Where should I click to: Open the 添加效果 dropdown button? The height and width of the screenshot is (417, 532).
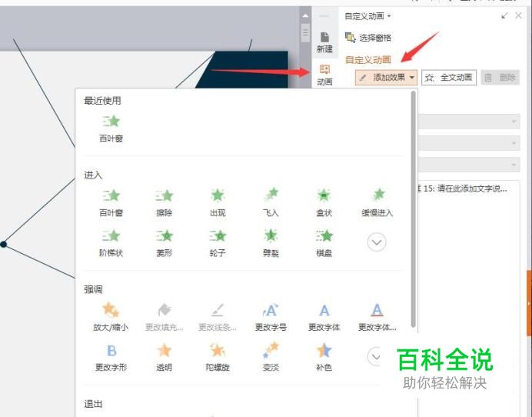(x=386, y=78)
